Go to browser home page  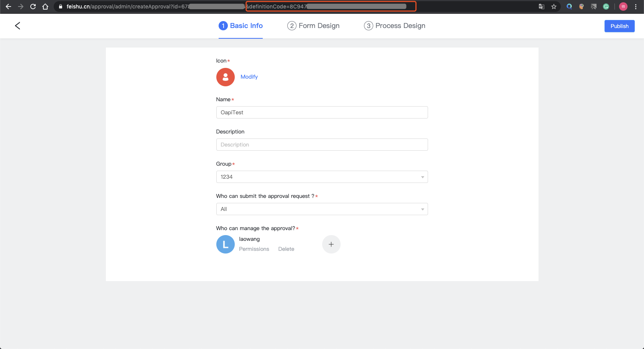[x=45, y=7]
